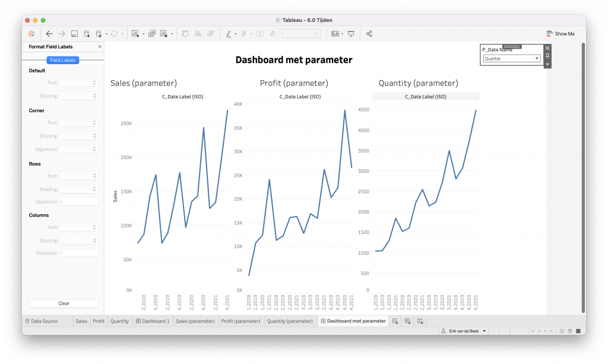Expand the Default Font dropdown
This screenshot has height=364, width=608.
pos(79,83)
